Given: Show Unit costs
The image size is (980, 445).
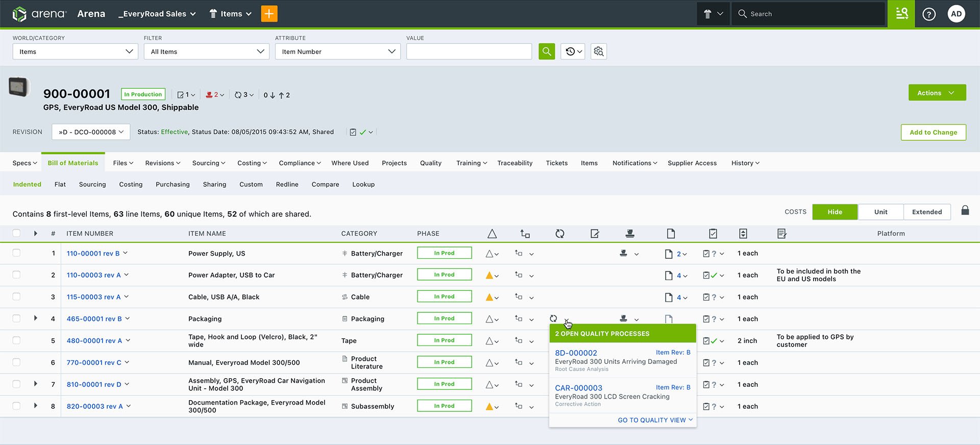Looking at the screenshot, I should 881,212.
